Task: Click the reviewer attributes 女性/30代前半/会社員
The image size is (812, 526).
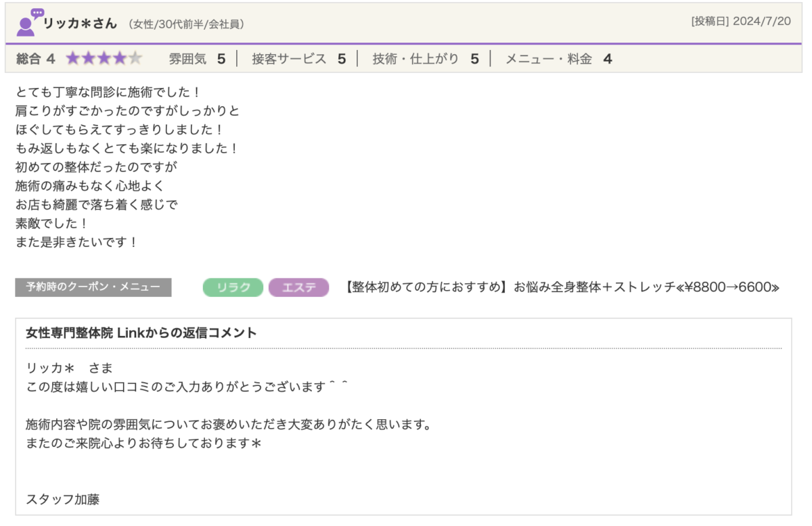Action: (186, 24)
